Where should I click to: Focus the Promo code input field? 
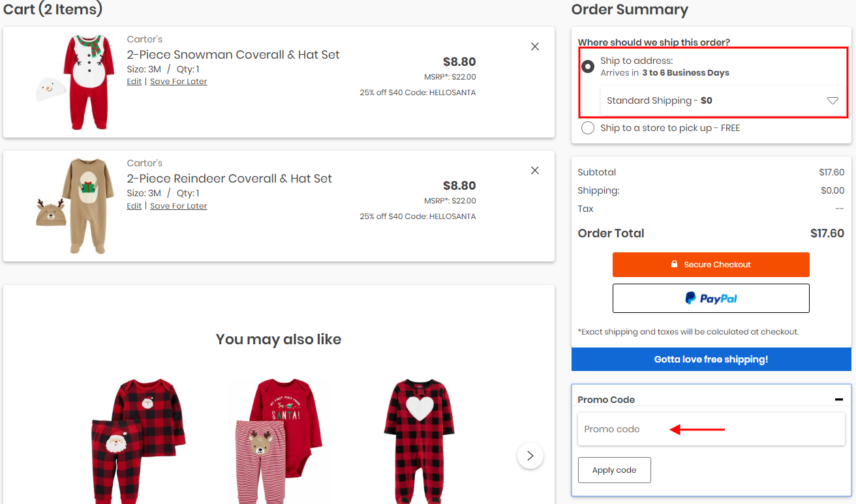point(711,429)
